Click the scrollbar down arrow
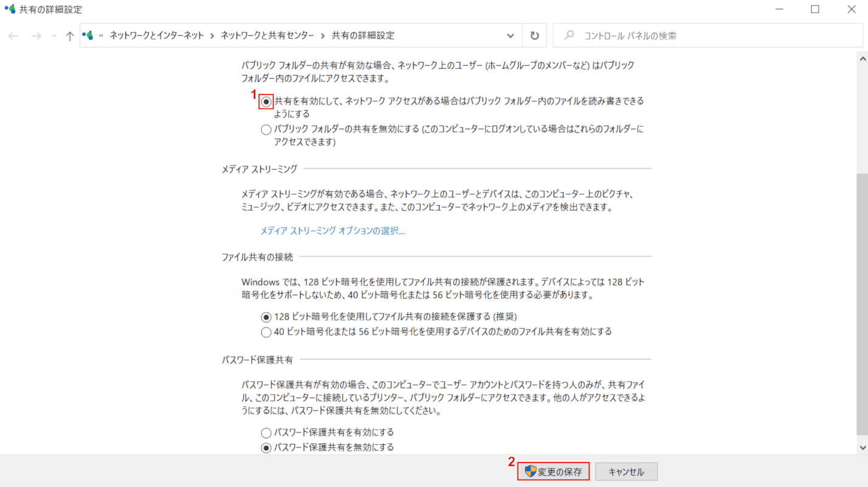This screenshot has height=487, width=868. coord(862,447)
